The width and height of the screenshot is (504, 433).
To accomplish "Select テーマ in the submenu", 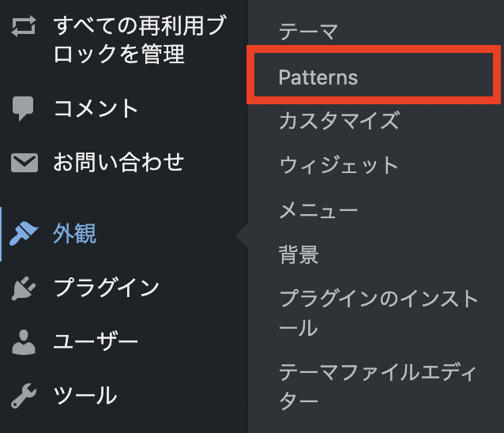I will coord(309,32).
